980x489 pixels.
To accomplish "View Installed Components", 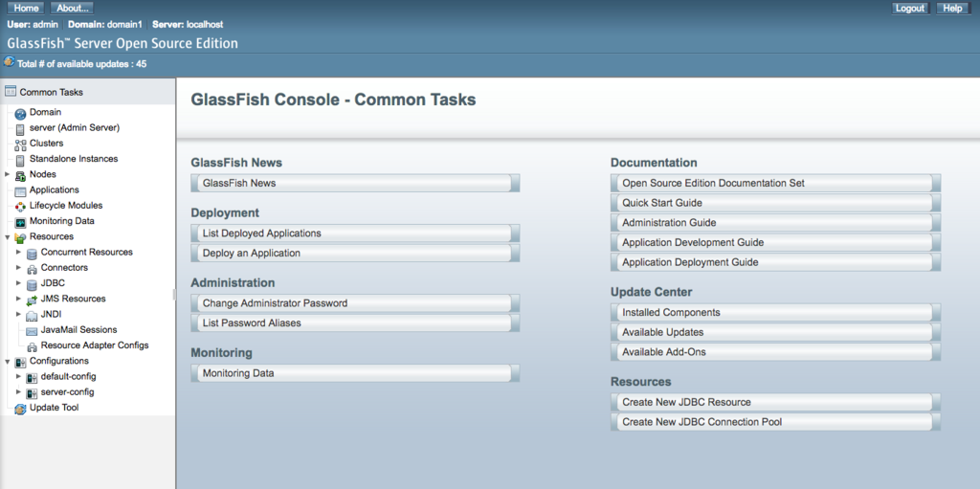I will (x=775, y=312).
